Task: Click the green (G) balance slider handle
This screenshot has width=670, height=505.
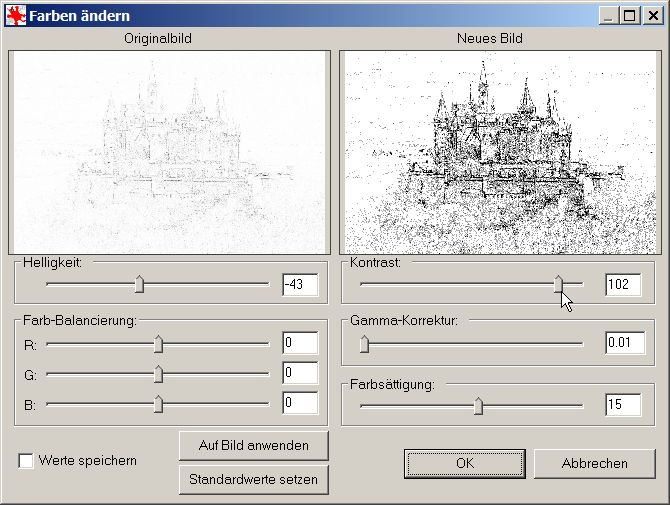Action: (x=158, y=374)
